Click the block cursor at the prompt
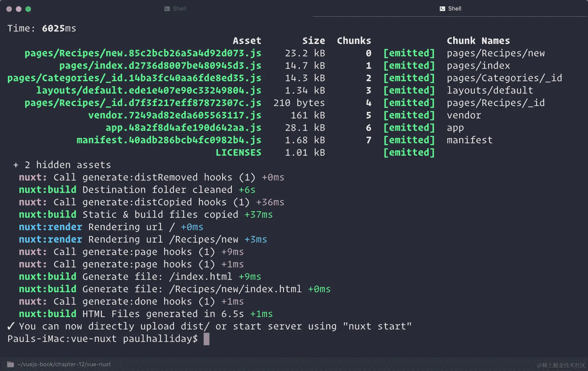This screenshot has height=371, width=588. click(x=206, y=339)
